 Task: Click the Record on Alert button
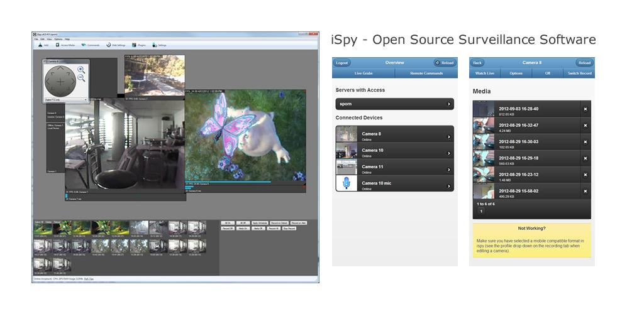click(x=298, y=223)
